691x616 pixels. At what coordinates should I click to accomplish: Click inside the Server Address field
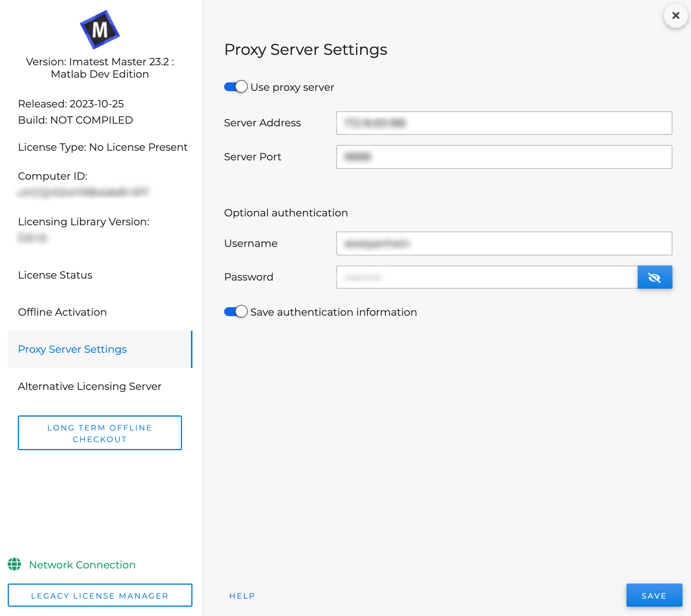[502, 123]
